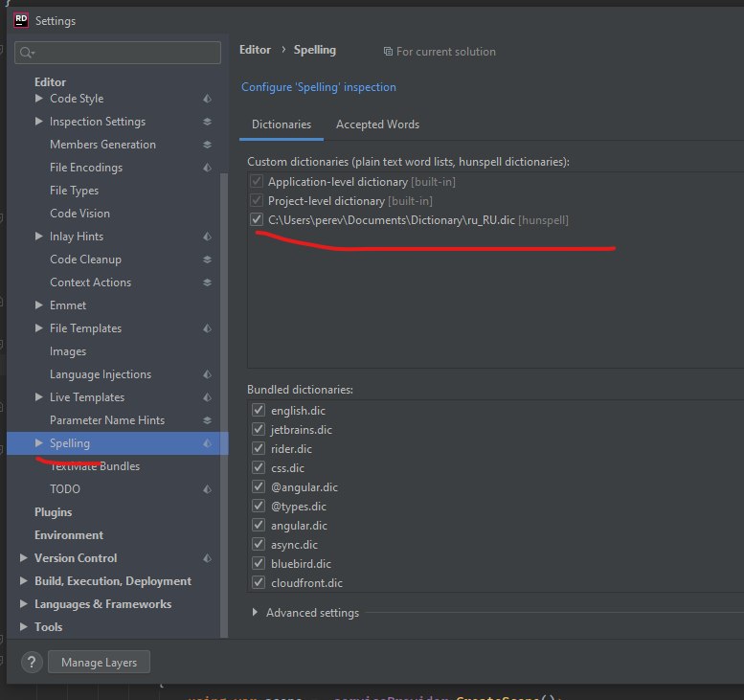The image size is (744, 700).
Task: Open the Plugins settings page
Action: tap(54, 512)
